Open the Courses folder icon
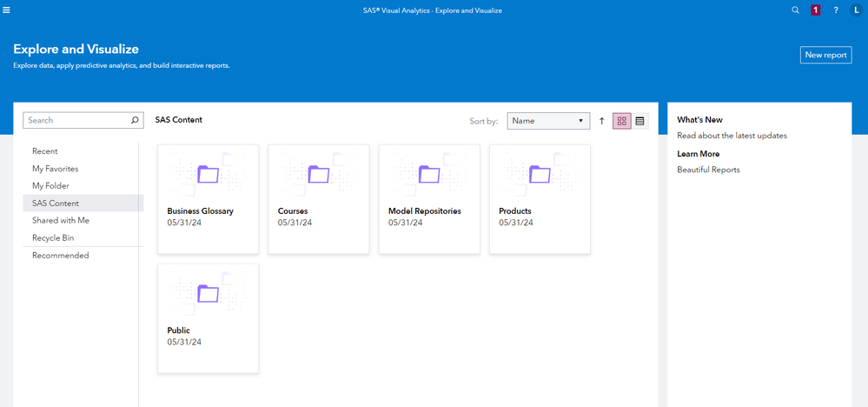The width and height of the screenshot is (868, 407). click(319, 175)
